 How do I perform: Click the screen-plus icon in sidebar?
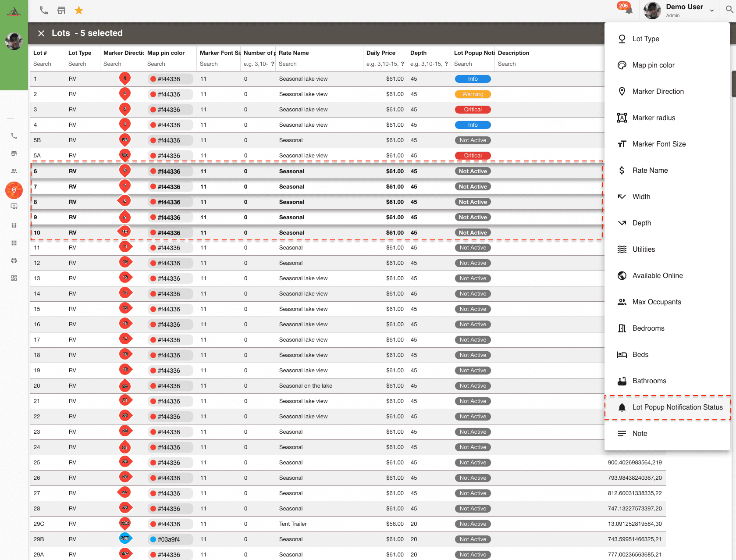coord(14,206)
